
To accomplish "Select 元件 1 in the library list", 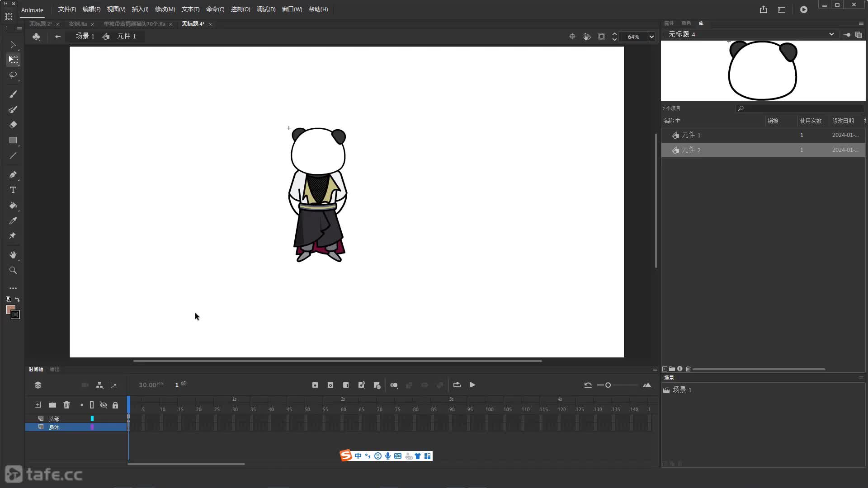I will 763,135.
